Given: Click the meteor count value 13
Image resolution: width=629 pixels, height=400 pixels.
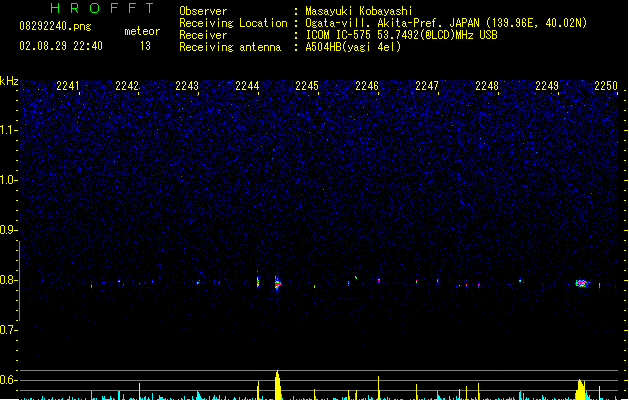Looking at the screenshot, I should [x=145, y=46].
